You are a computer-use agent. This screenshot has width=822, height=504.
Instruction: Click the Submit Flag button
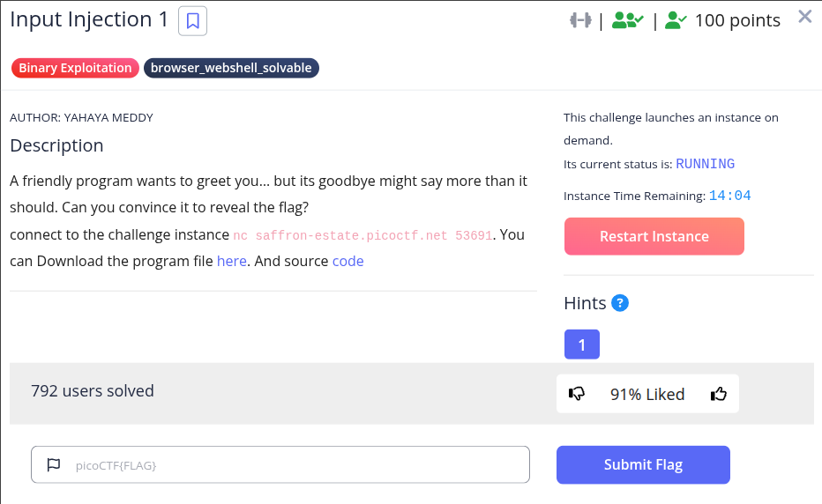click(642, 465)
